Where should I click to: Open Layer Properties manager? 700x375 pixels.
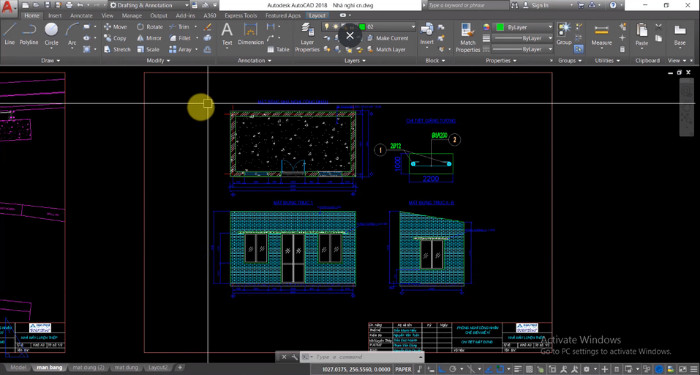[x=307, y=38]
